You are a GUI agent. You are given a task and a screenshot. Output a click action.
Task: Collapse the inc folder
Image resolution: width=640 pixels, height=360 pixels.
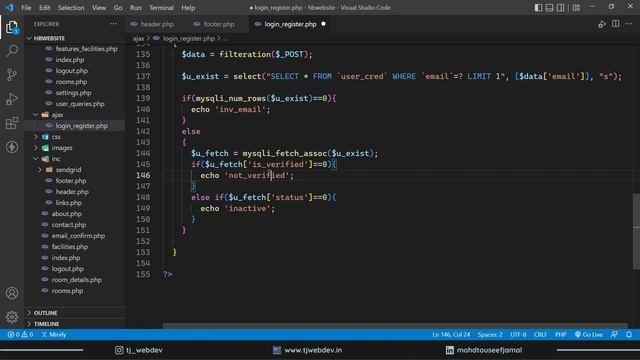[x=56, y=159]
